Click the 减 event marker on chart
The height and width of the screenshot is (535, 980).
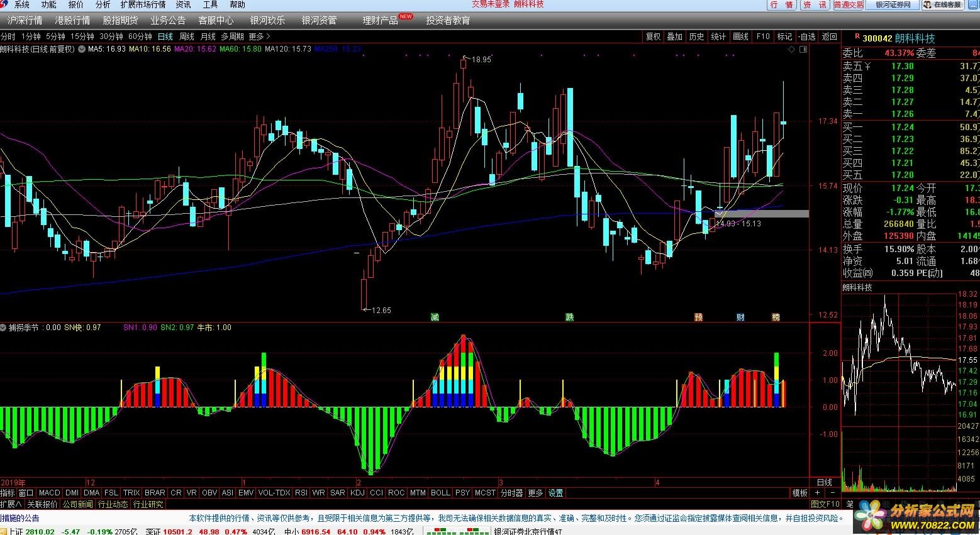[434, 317]
